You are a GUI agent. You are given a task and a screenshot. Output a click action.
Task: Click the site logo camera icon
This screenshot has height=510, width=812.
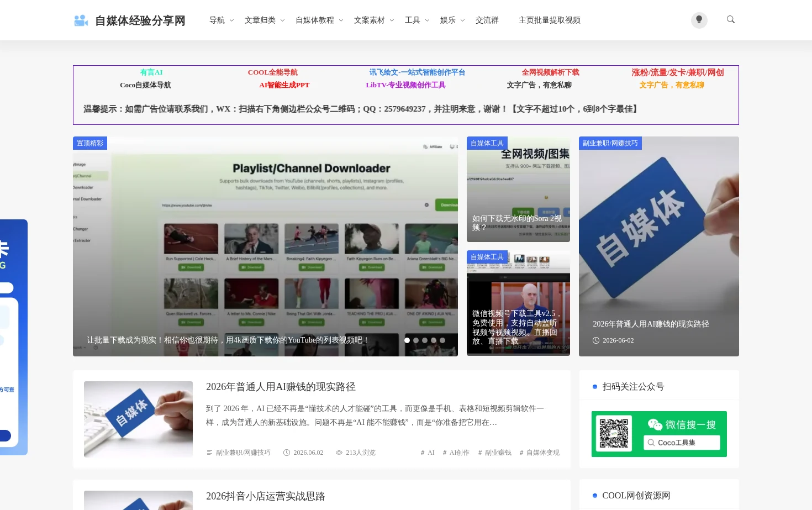pyautogui.click(x=81, y=20)
